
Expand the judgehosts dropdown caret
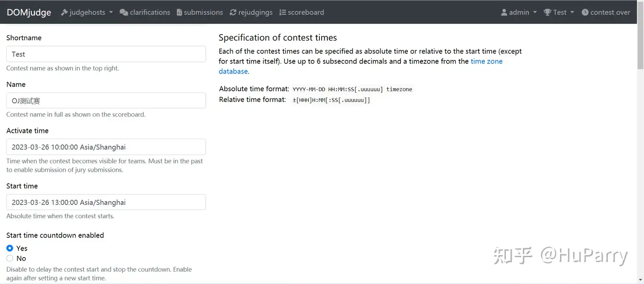(x=111, y=13)
